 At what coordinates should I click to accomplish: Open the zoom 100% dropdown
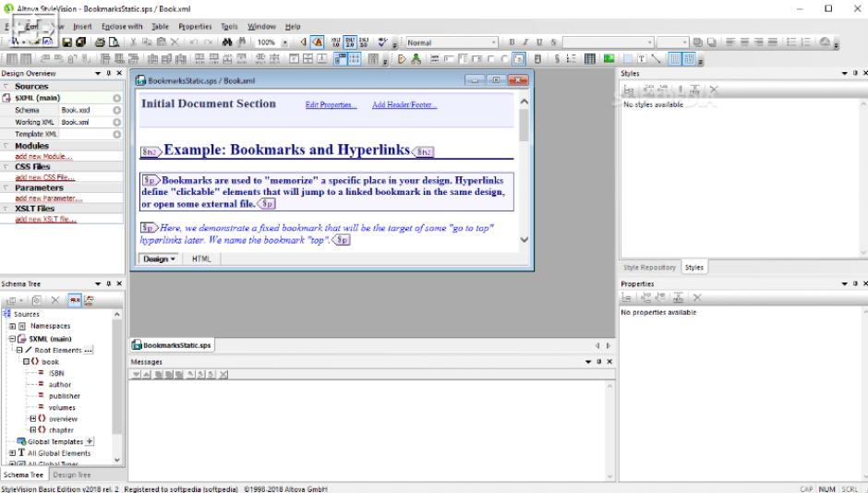pos(285,42)
